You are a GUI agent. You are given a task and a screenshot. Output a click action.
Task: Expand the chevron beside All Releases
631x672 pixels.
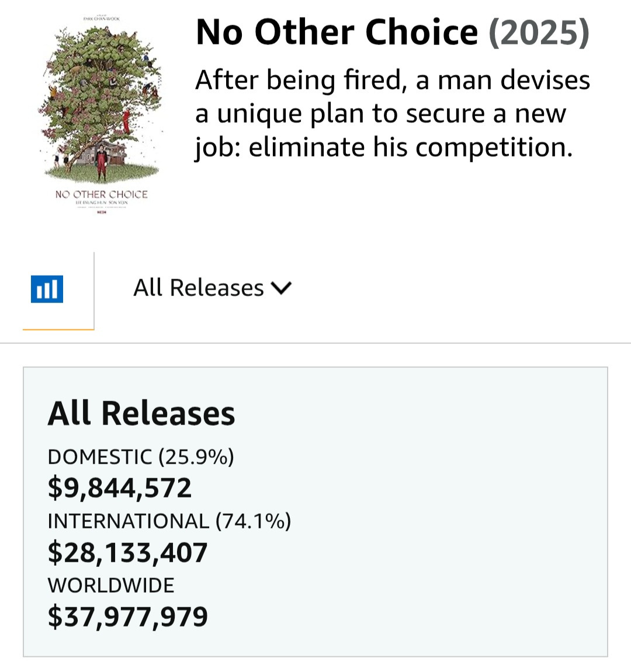(281, 288)
